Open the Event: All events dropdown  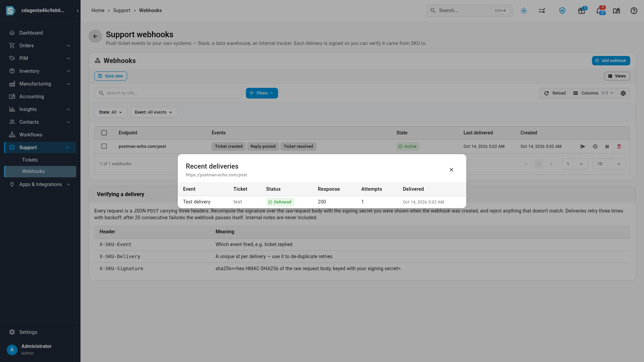tap(154, 112)
